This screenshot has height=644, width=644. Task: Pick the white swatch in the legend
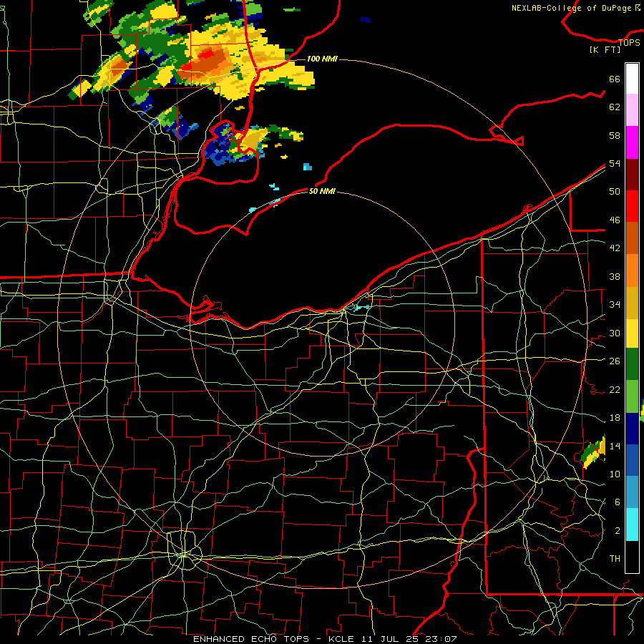click(x=632, y=79)
